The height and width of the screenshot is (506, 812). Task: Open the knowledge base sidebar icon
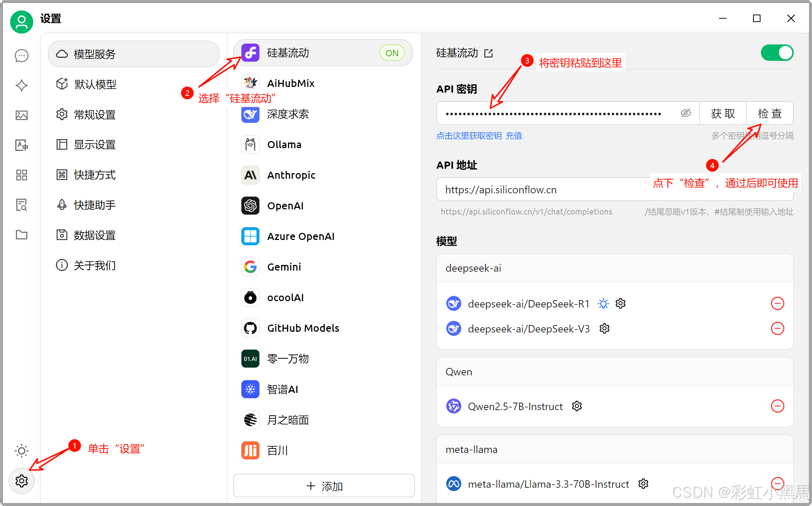pyautogui.click(x=22, y=205)
